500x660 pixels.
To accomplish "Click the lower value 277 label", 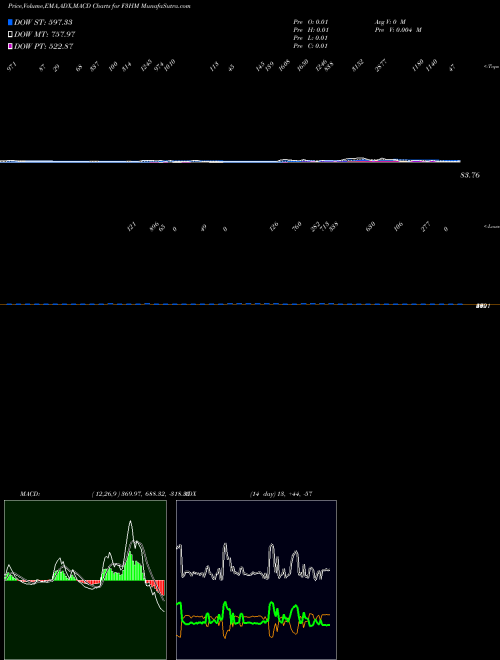I will click(x=426, y=227).
